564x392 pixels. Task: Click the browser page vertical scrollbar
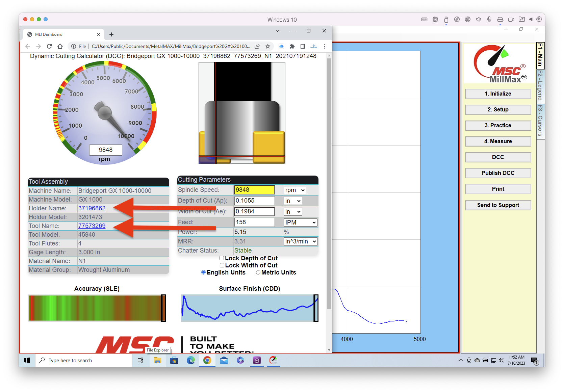(x=329, y=184)
